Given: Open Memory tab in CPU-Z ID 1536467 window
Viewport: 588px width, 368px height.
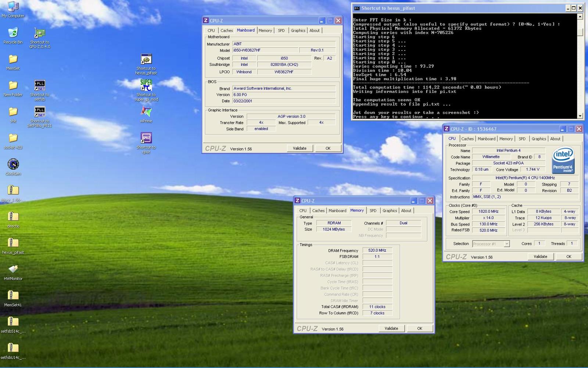Looking at the screenshot, I should pyautogui.click(x=506, y=139).
